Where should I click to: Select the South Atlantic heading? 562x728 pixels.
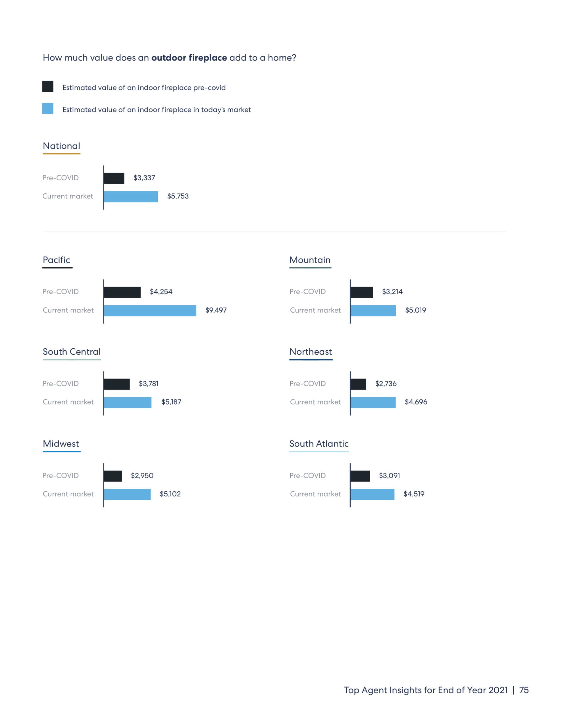point(319,444)
